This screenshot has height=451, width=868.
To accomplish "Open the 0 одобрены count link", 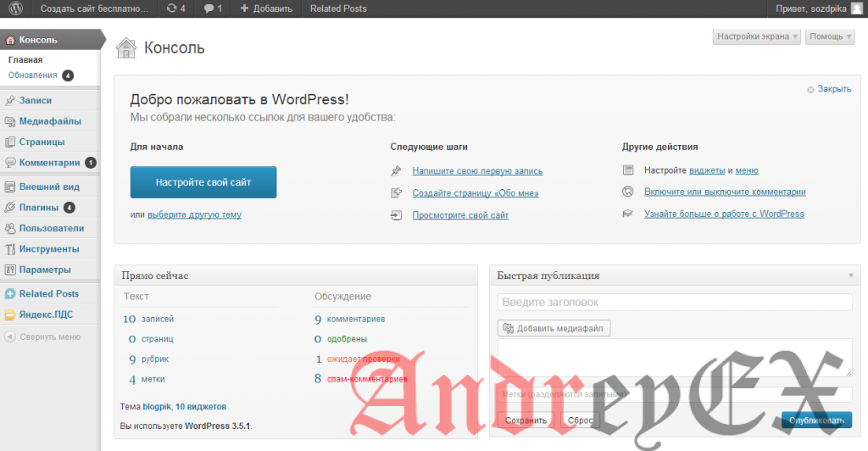I will click(341, 338).
